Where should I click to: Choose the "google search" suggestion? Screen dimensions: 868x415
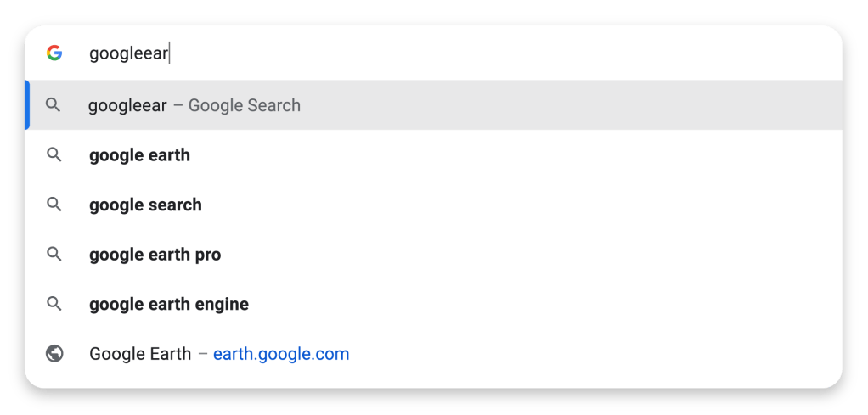(145, 205)
